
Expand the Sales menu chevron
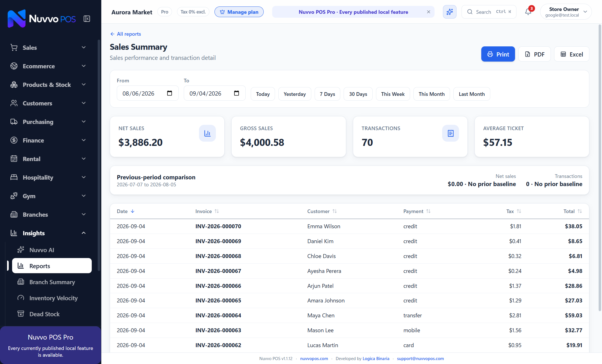pos(84,48)
